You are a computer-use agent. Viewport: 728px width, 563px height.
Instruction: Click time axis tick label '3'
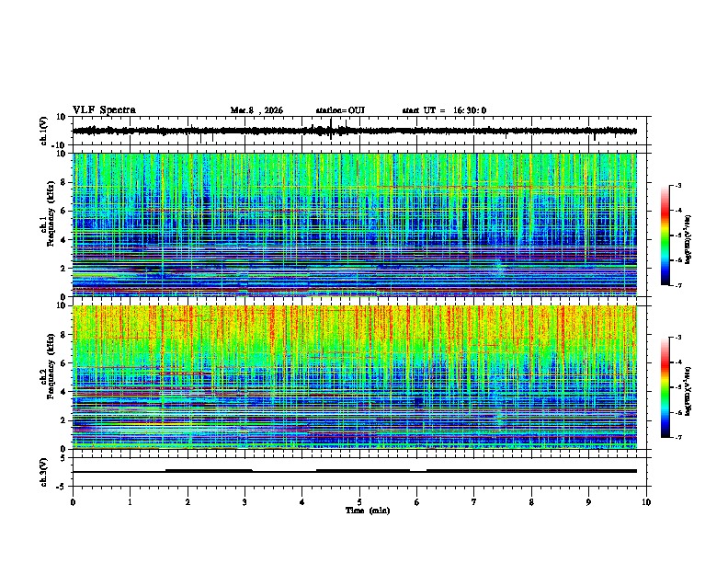[x=245, y=502]
